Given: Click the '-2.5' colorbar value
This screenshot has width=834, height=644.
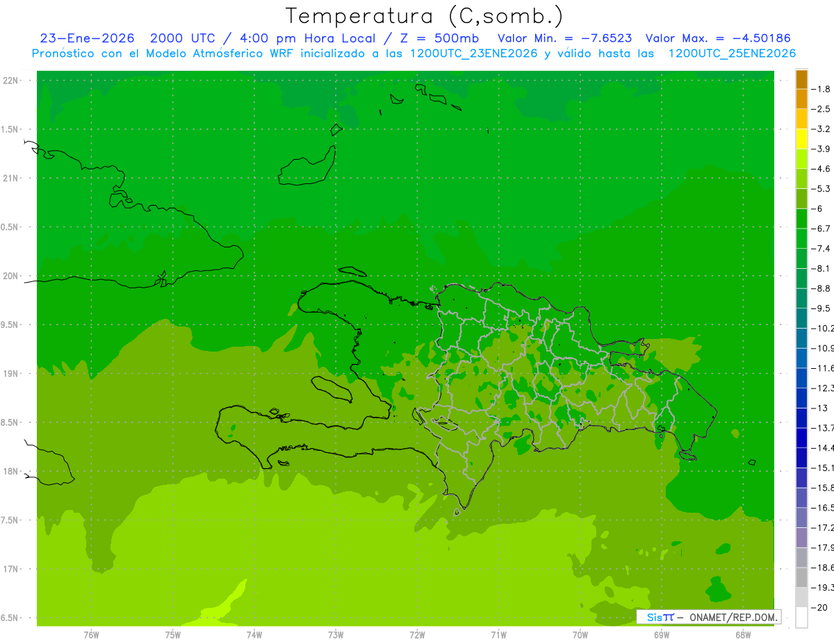Looking at the screenshot, I should [822, 109].
